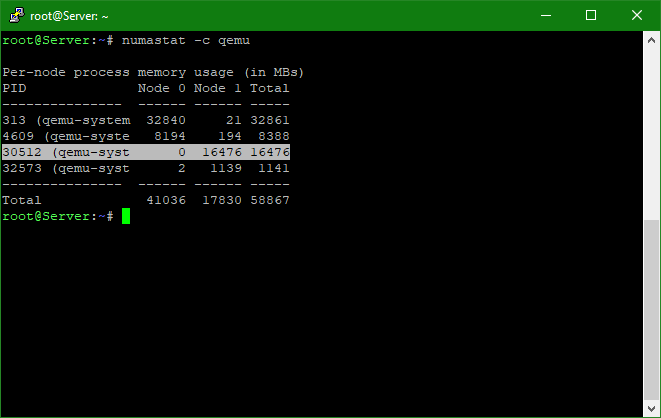661x418 pixels.
Task: Click the 'Total' summary row label
Action: (x=22, y=200)
